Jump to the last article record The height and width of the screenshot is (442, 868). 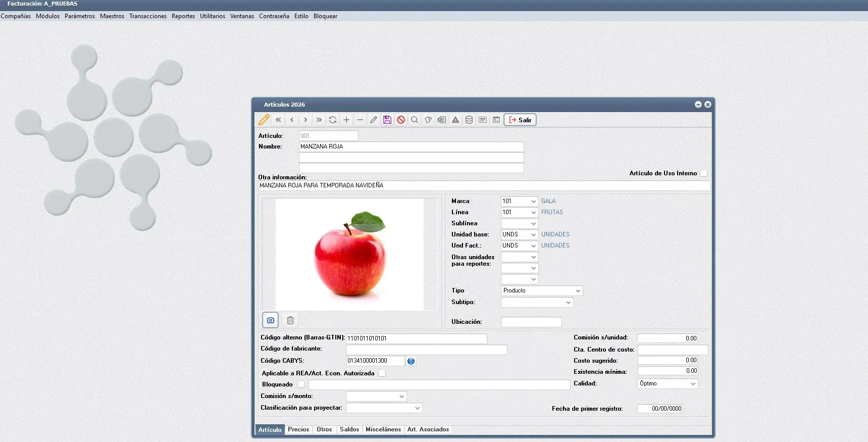[319, 120]
